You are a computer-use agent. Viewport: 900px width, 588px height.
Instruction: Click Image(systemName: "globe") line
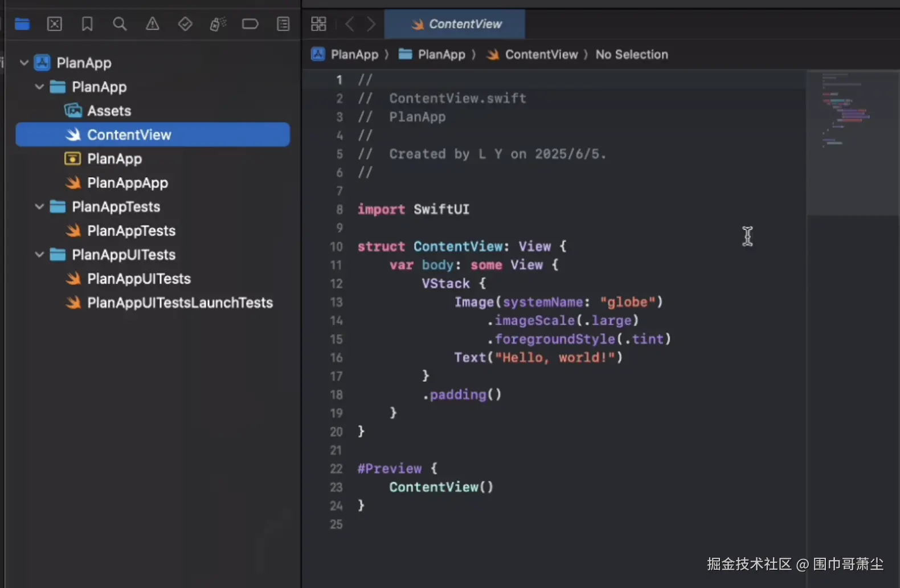click(559, 302)
